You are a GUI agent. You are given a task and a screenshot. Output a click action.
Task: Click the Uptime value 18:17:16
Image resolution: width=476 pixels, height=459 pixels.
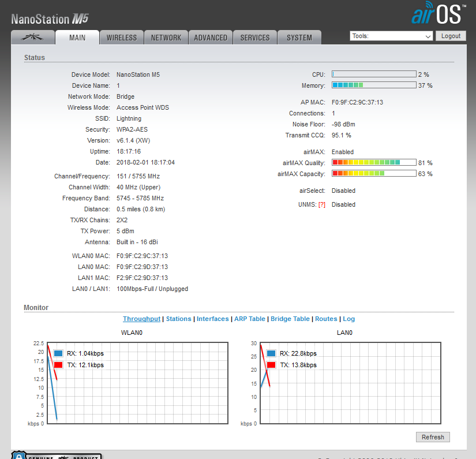[x=129, y=151]
